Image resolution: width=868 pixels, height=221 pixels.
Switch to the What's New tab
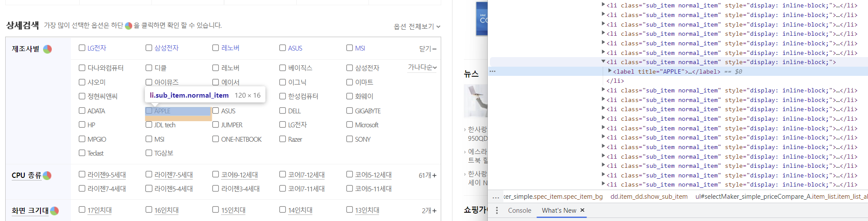pyautogui.click(x=559, y=211)
